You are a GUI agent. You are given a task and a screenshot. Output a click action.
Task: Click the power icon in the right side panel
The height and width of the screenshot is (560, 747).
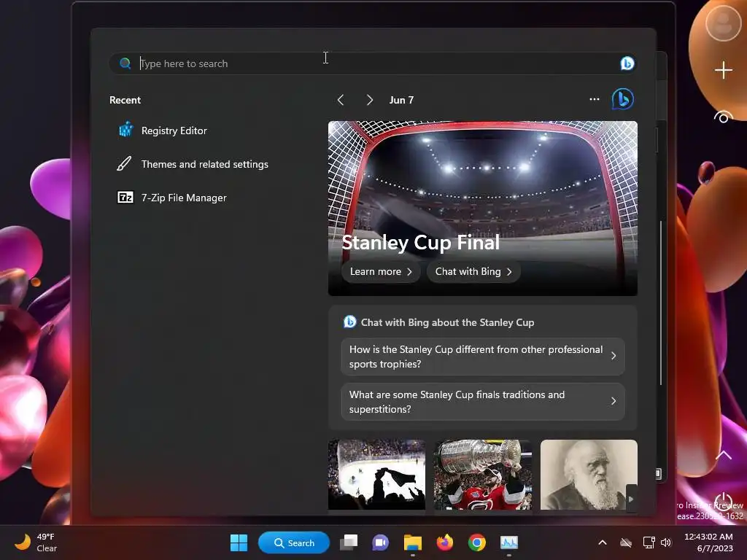point(723,501)
